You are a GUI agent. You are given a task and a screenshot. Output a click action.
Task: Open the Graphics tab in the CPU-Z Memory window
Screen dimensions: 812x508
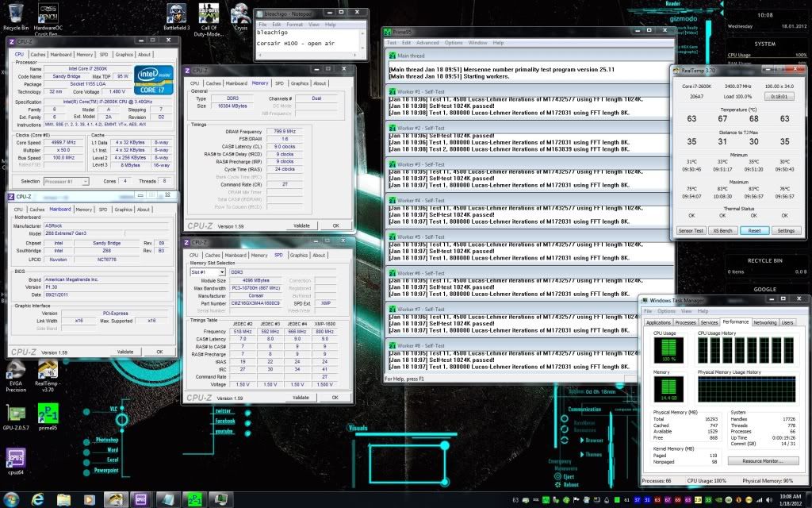pos(299,83)
